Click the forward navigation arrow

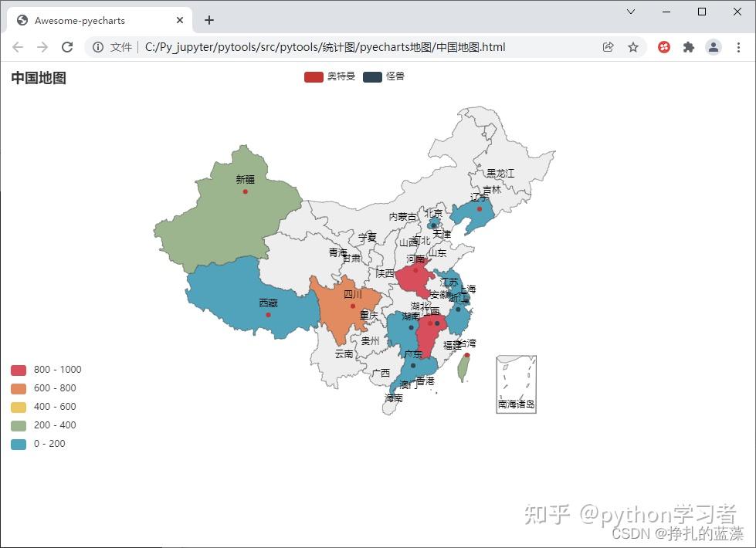[42, 47]
